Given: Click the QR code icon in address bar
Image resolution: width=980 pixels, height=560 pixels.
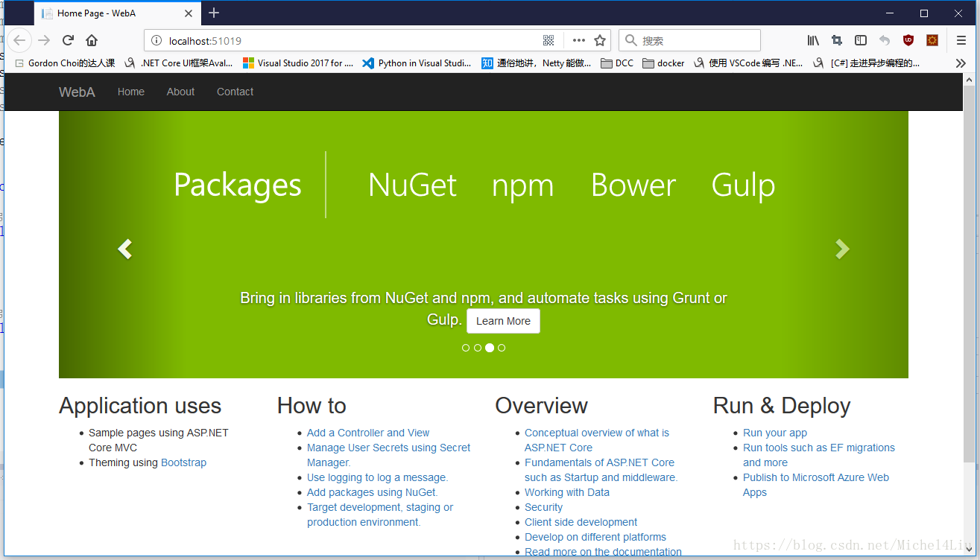Looking at the screenshot, I should [549, 40].
